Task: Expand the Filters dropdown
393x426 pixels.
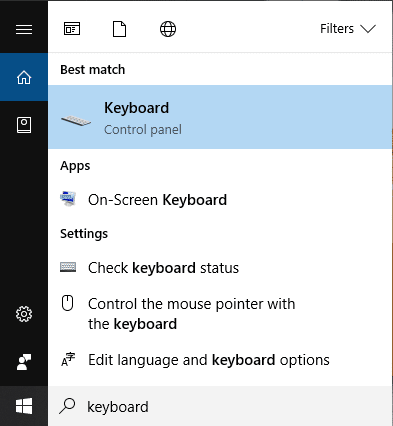Action: [348, 29]
